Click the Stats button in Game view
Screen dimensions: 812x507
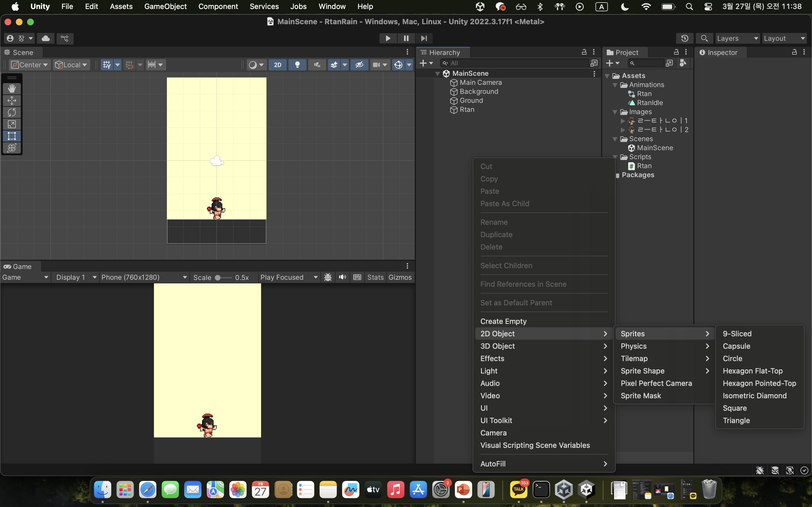click(x=375, y=277)
